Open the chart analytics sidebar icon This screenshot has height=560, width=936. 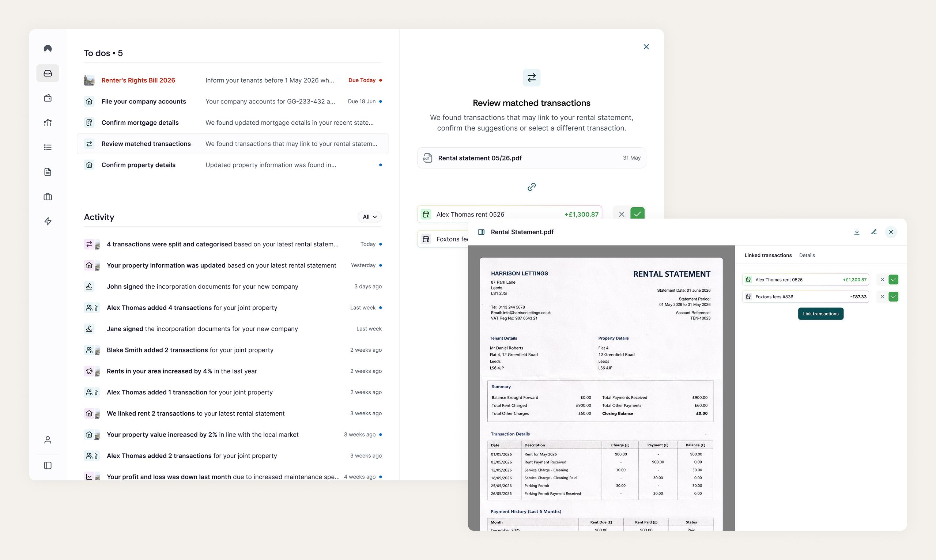point(48,122)
